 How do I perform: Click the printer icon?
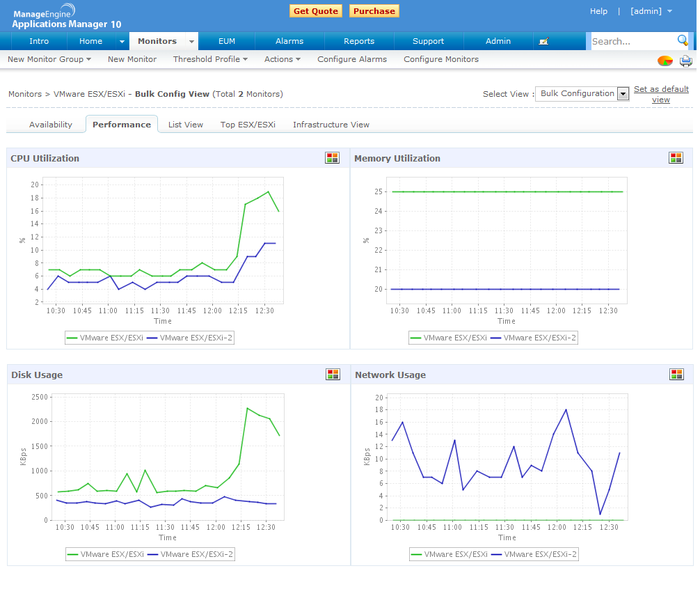click(x=685, y=61)
